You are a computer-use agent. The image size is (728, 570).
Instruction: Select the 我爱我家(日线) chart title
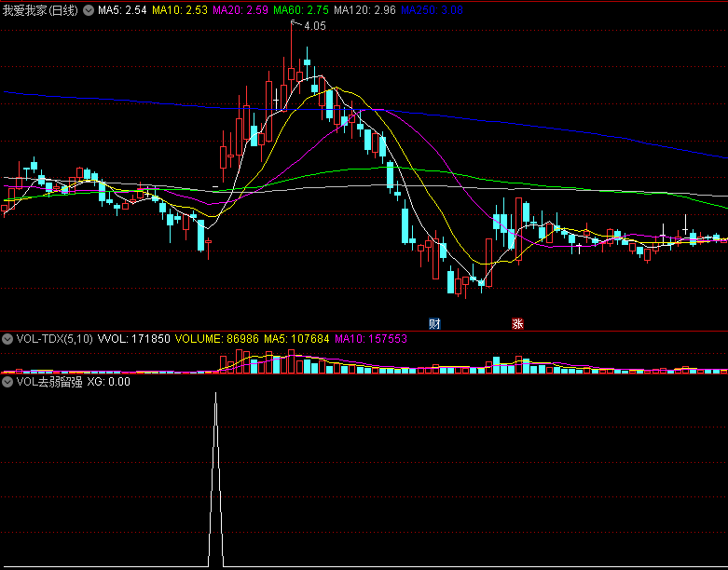(x=40, y=10)
